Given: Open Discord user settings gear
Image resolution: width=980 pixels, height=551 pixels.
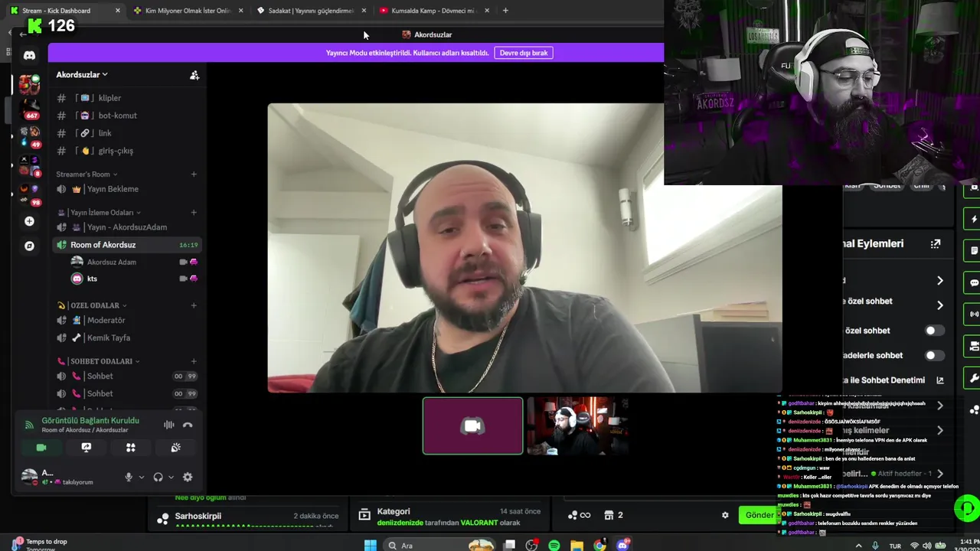Looking at the screenshot, I should pyautogui.click(x=188, y=477).
